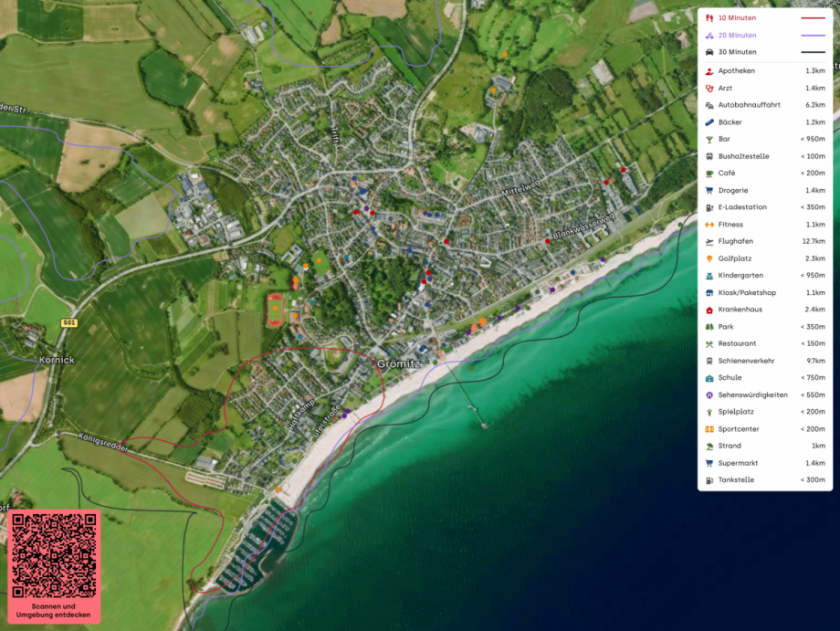This screenshot has height=631, width=840.
Task: Click the Café cup icon
Action: coord(709,174)
